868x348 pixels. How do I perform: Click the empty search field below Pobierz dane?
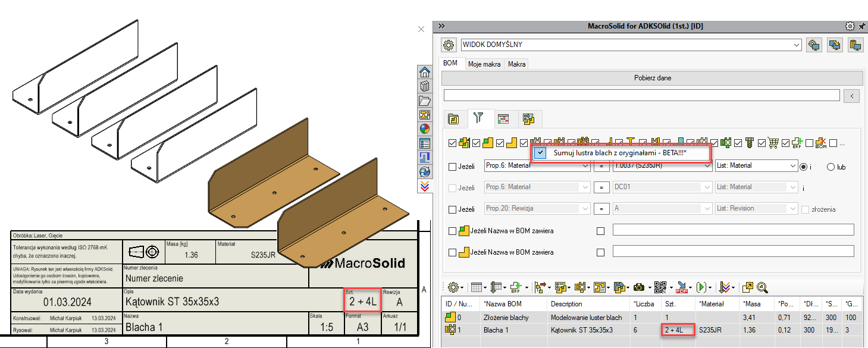[x=641, y=95]
